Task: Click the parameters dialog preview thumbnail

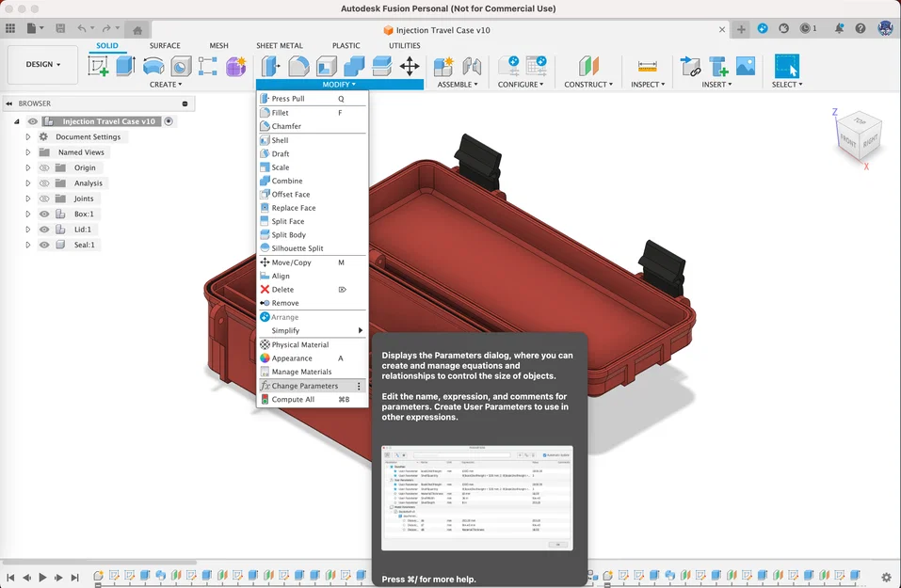Action: [x=477, y=498]
